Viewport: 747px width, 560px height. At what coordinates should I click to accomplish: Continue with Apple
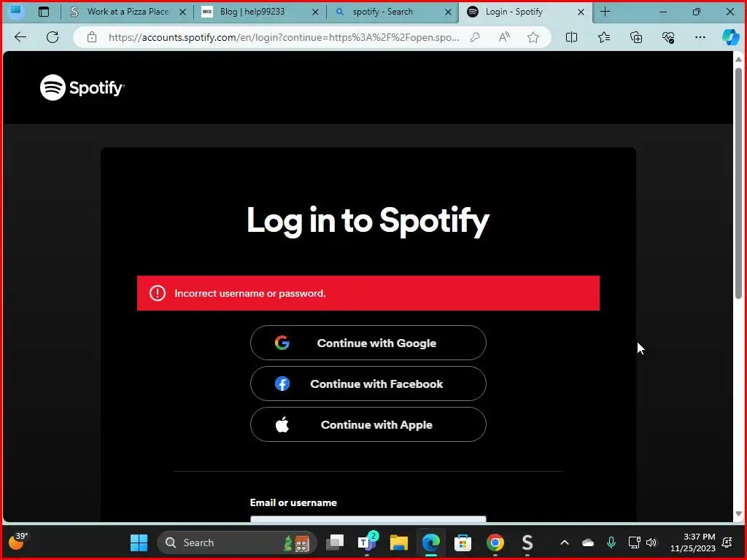point(368,425)
